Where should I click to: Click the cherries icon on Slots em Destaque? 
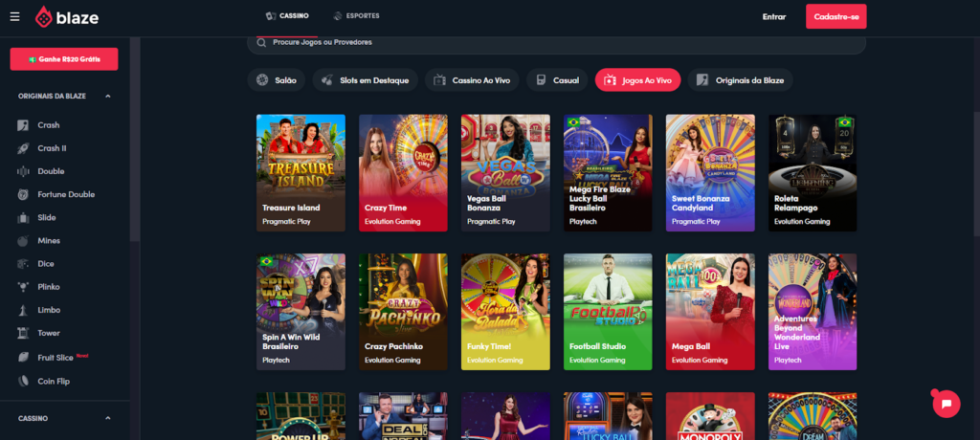(x=327, y=80)
